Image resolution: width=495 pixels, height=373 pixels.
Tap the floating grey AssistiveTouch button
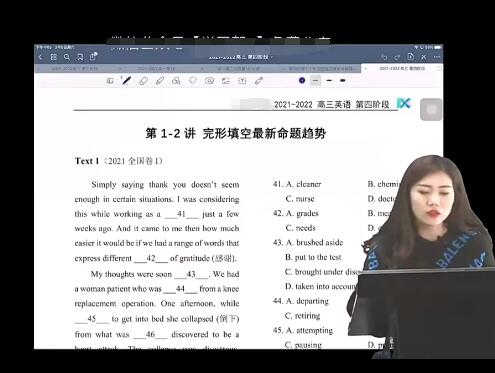tap(431, 109)
